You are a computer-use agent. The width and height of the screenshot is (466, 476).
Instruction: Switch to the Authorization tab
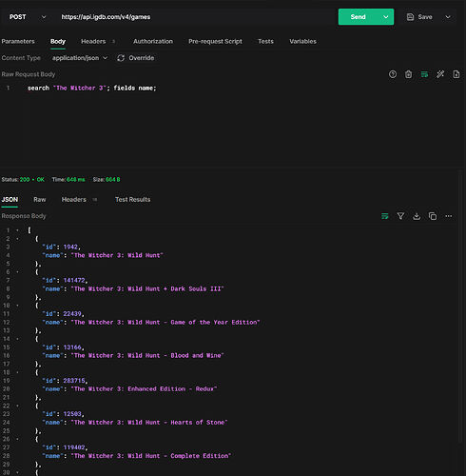tap(153, 41)
